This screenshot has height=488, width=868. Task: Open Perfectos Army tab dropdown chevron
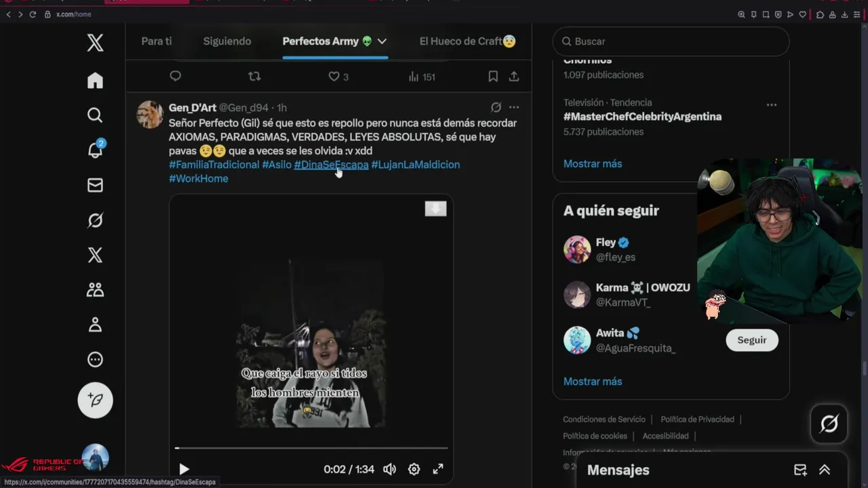382,41
